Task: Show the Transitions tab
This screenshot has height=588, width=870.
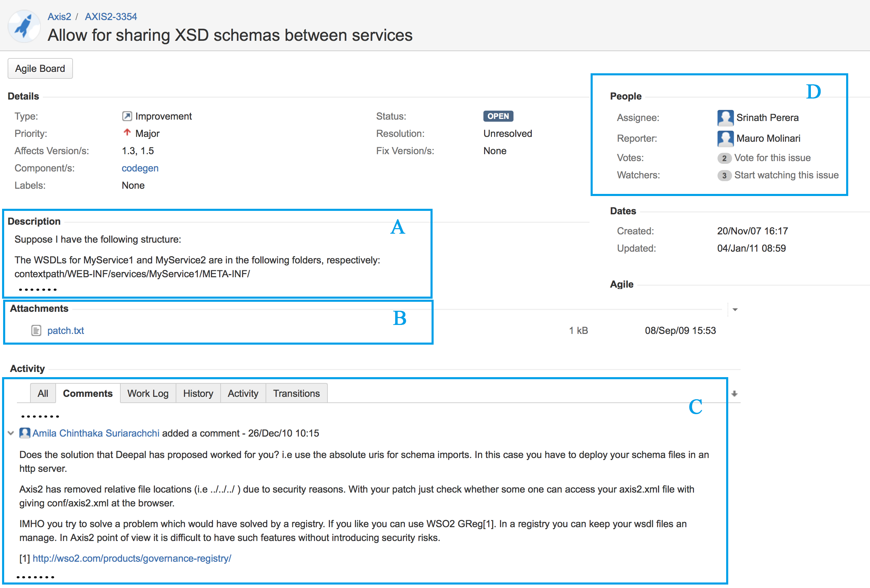Action: (296, 393)
